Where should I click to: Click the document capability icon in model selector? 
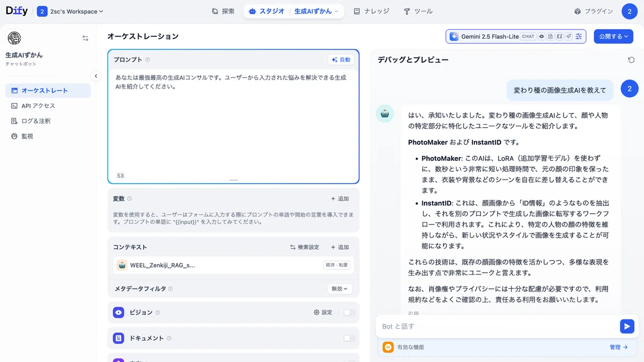click(551, 37)
